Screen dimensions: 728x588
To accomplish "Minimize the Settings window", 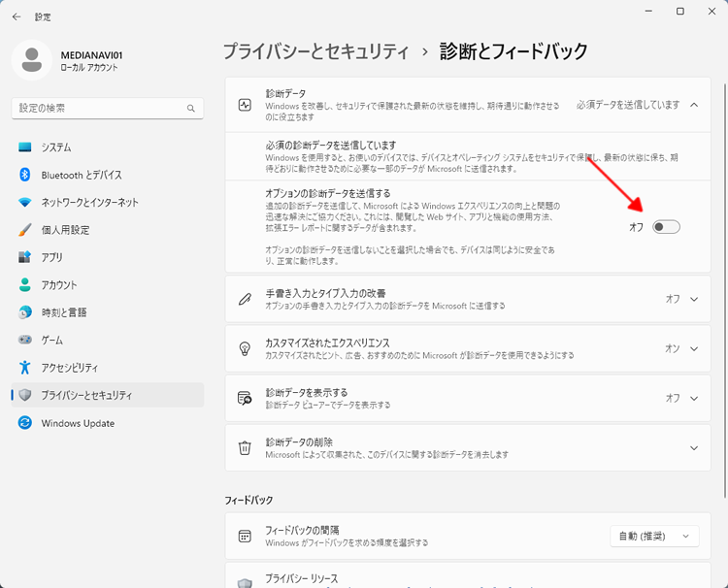I will pos(648,11).
